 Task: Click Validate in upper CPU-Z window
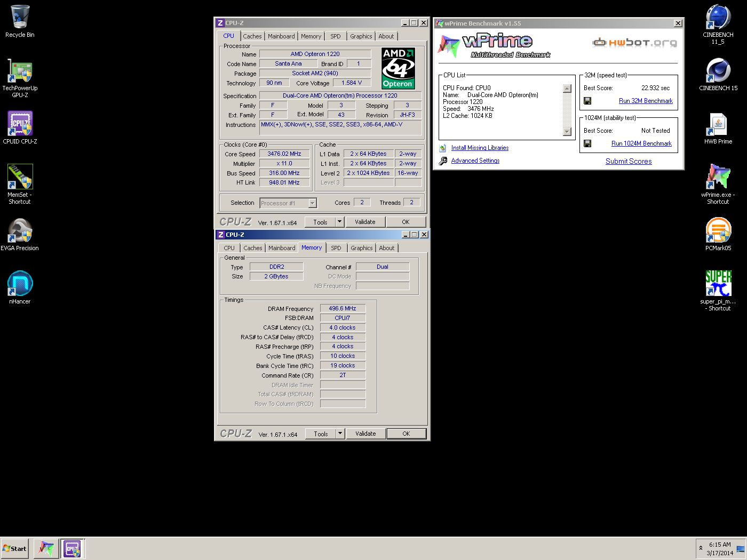click(365, 222)
